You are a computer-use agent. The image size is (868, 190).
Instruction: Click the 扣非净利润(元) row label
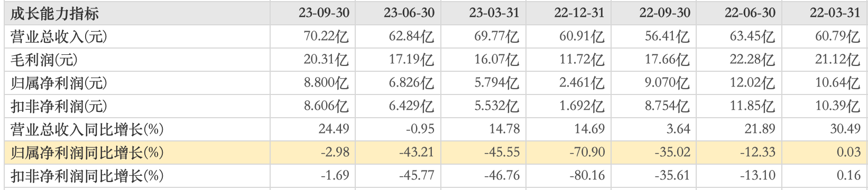click(59, 106)
